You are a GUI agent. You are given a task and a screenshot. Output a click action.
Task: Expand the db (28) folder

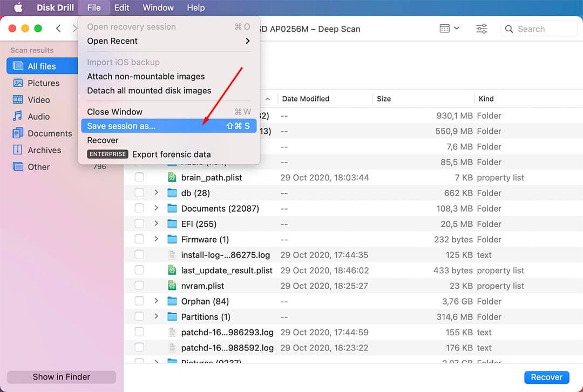point(156,193)
